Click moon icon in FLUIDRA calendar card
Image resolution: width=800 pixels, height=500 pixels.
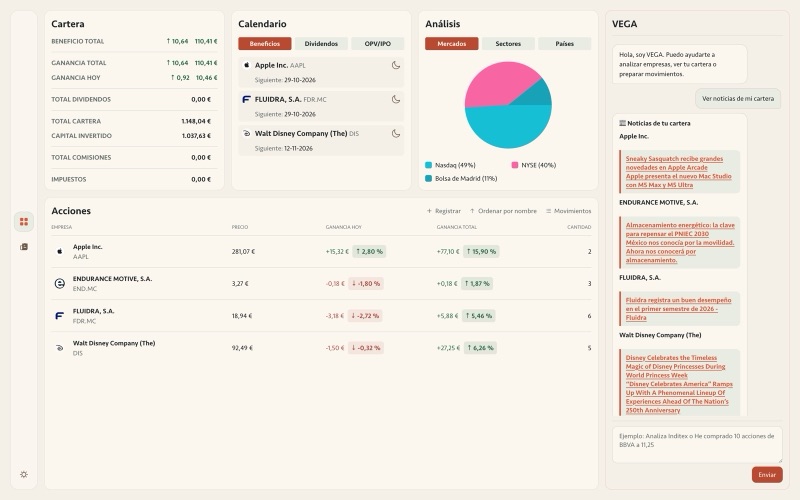[x=395, y=99]
